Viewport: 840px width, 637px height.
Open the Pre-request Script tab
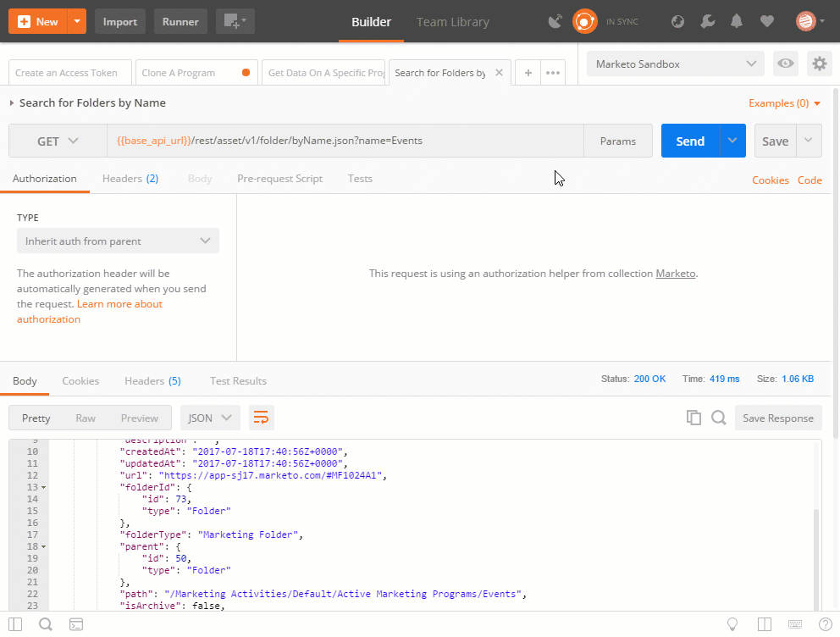coord(279,179)
